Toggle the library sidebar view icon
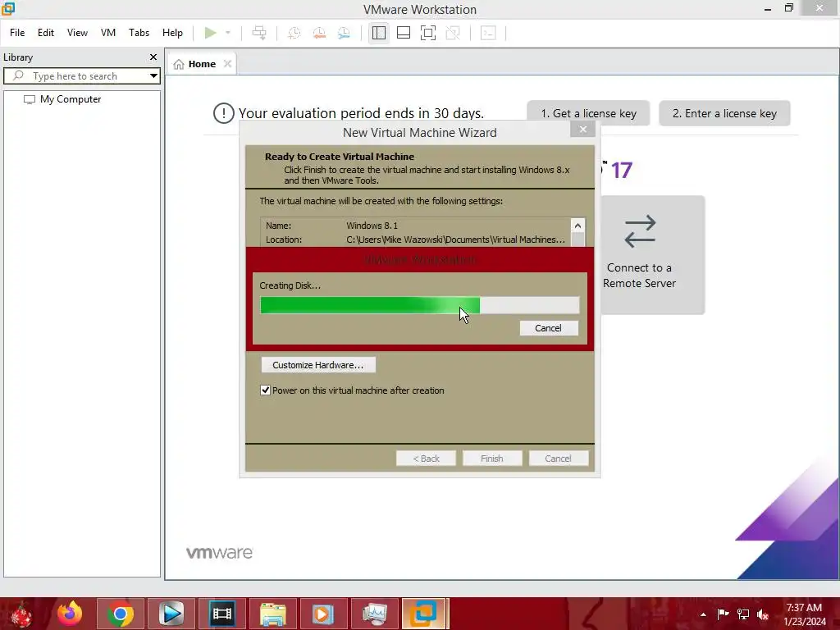 (x=379, y=33)
